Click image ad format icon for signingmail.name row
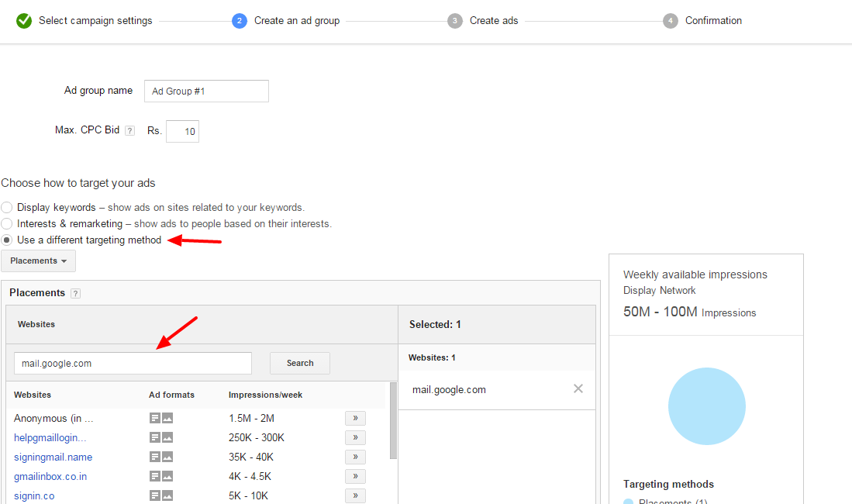The image size is (852, 504). click(x=167, y=457)
